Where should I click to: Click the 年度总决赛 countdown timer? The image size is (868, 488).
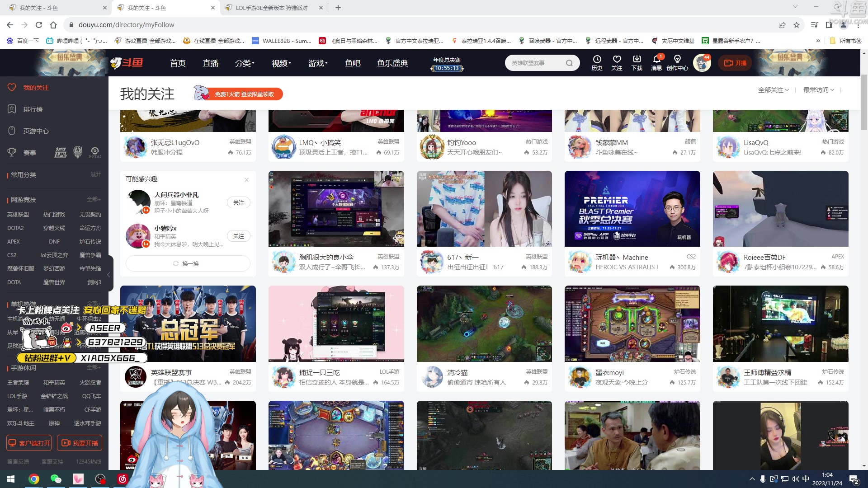447,64
